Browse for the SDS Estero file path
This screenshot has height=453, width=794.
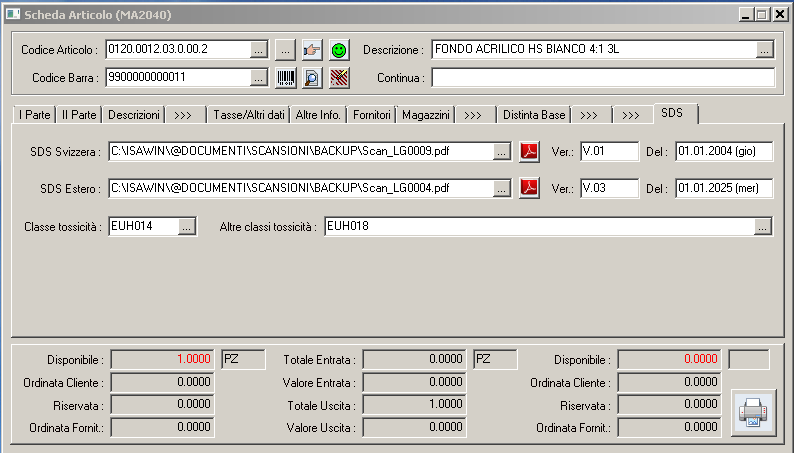(502, 188)
